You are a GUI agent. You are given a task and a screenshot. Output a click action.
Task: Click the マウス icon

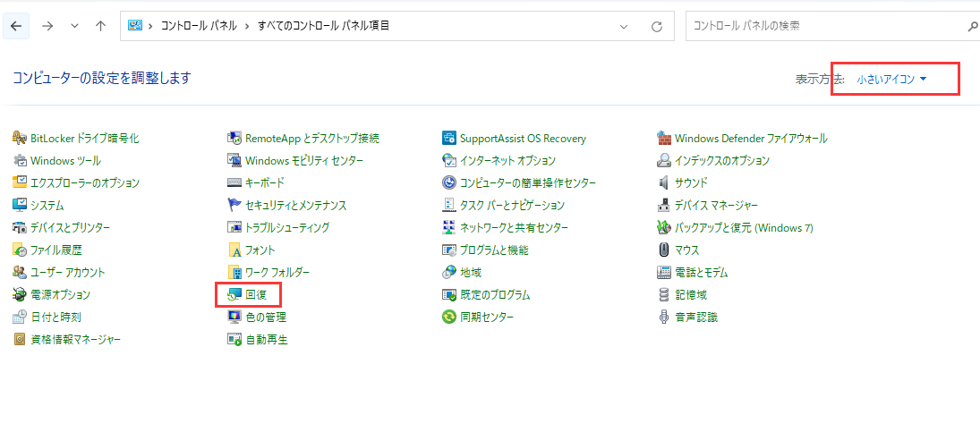664,250
